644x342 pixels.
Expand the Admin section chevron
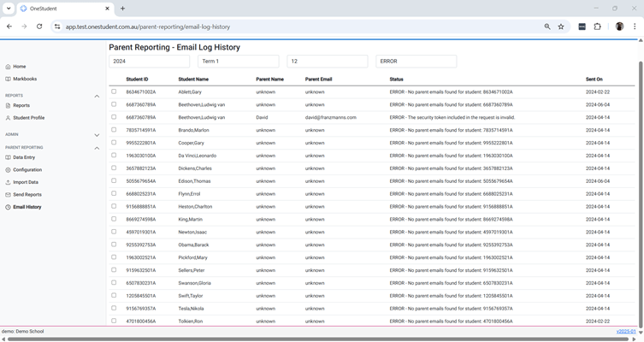(97, 134)
